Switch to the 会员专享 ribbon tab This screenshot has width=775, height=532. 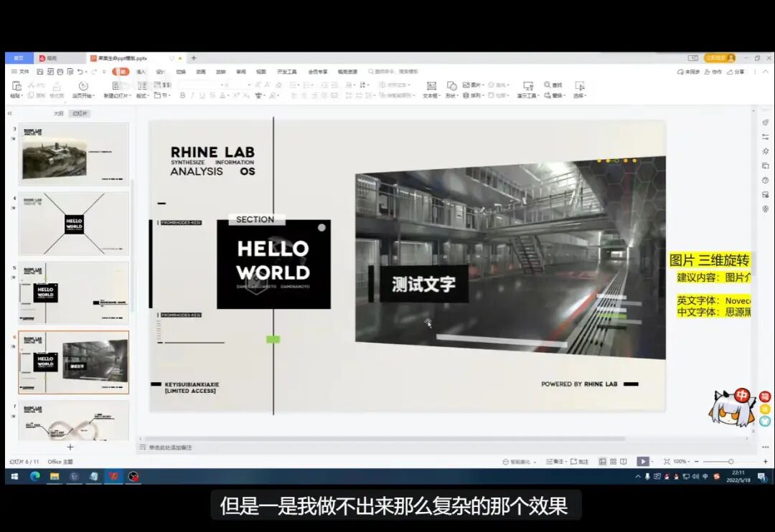pyautogui.click(x=317, y=72)
